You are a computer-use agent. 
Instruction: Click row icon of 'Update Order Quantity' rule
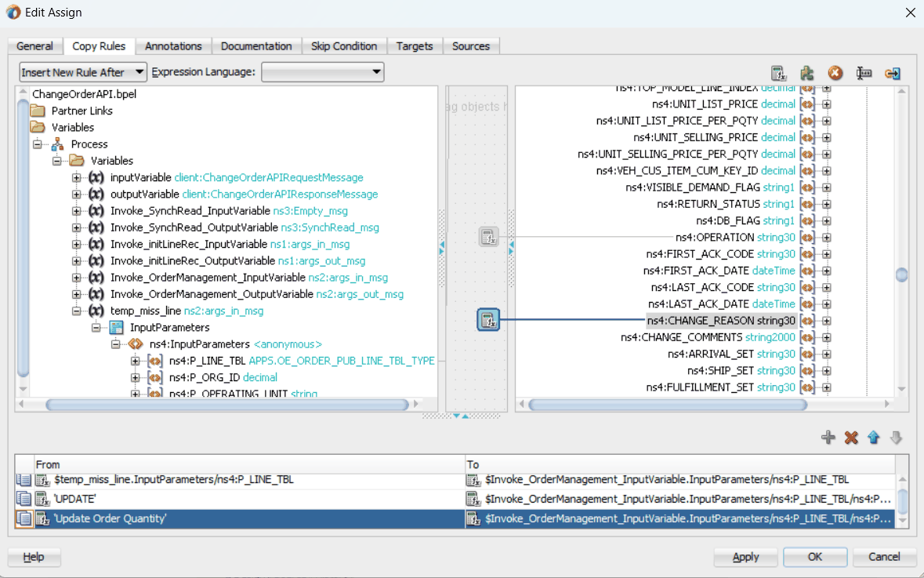24,518
